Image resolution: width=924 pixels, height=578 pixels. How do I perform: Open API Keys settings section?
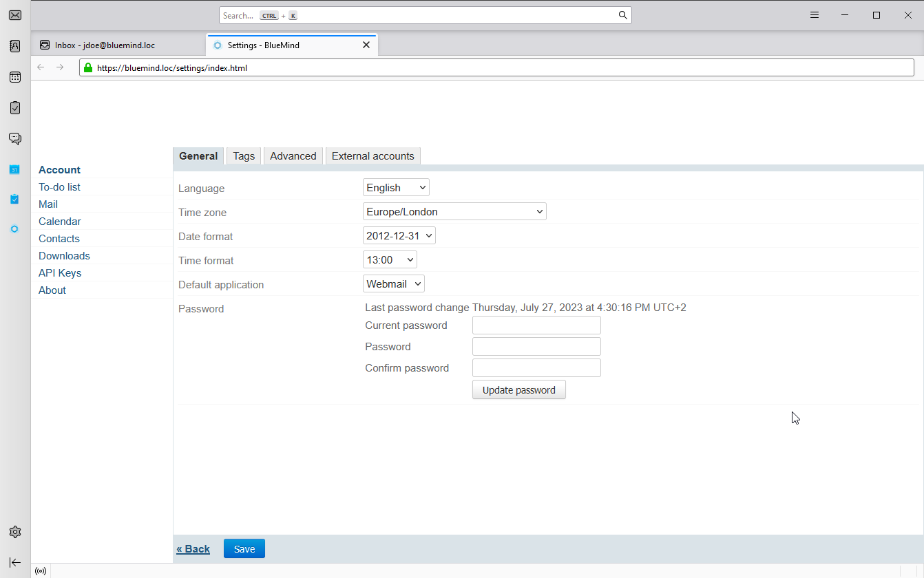coord(60,273)
